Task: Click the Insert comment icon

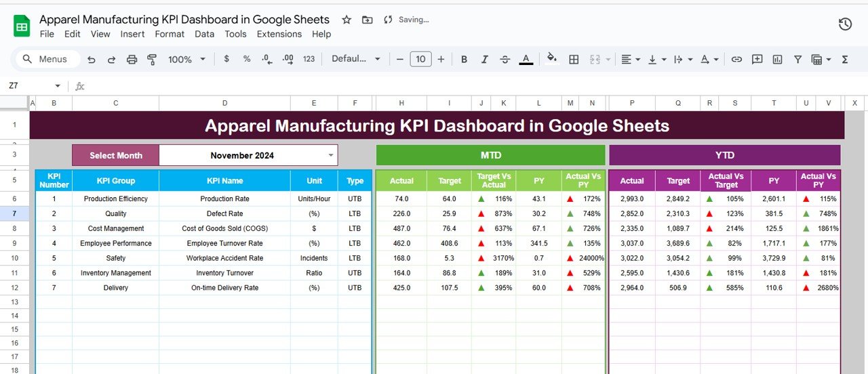Action: [757, 60]
